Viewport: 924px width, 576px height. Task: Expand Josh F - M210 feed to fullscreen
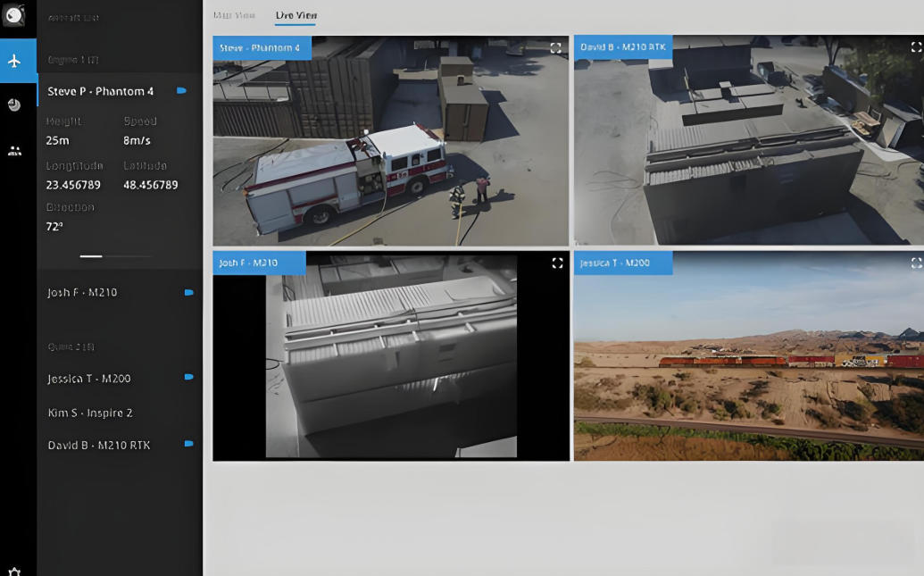[556, 263]
